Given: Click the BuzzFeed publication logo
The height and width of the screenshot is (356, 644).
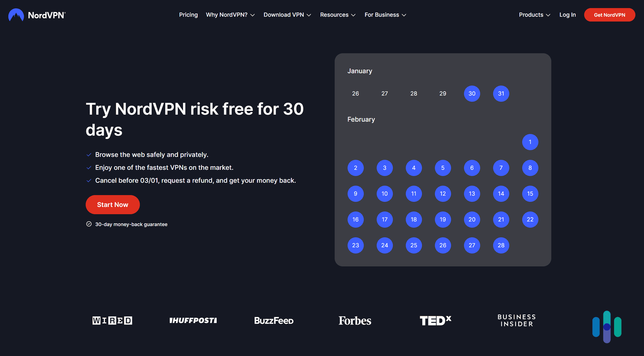Looking at the screenshot, I should tap(274, 320).
